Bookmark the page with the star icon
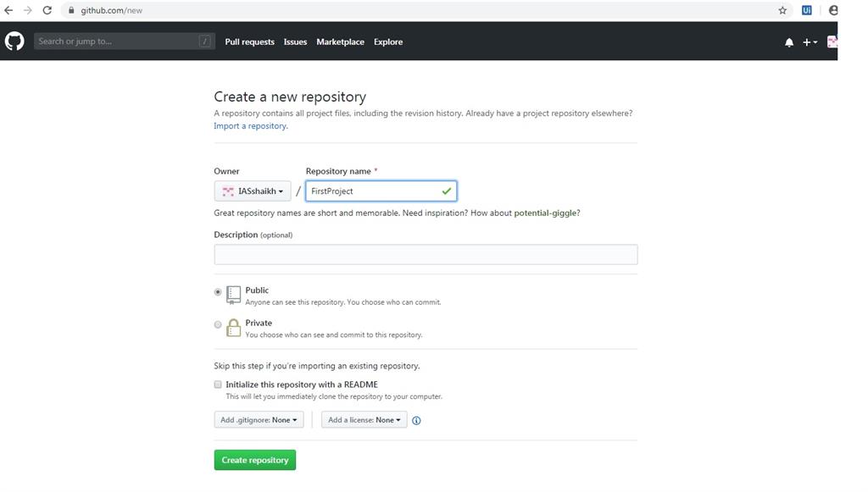Viewport: 868px width, 492px height. click(x=781, y=10)
